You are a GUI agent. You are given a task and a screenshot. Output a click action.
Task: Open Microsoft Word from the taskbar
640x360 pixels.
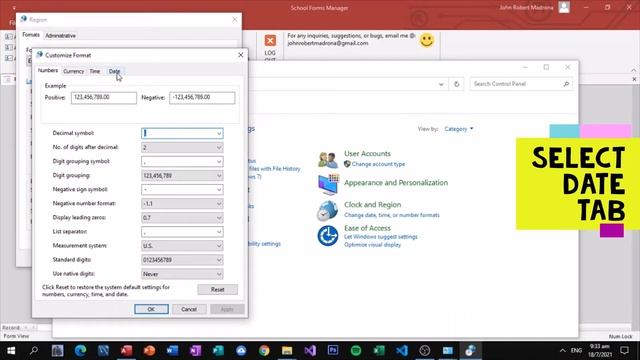pyautogui.click(x=172, y=350)
